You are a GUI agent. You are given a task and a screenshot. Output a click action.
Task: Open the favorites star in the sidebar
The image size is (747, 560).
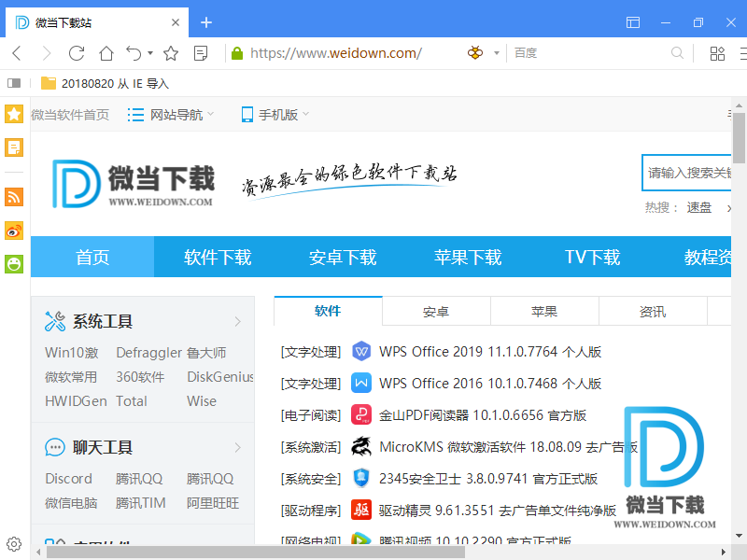click(14, 114)
